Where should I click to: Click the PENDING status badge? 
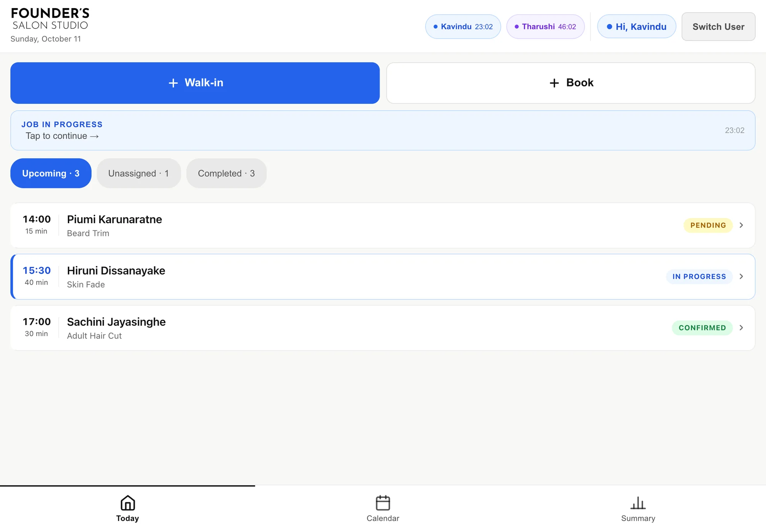click(708, 225)
